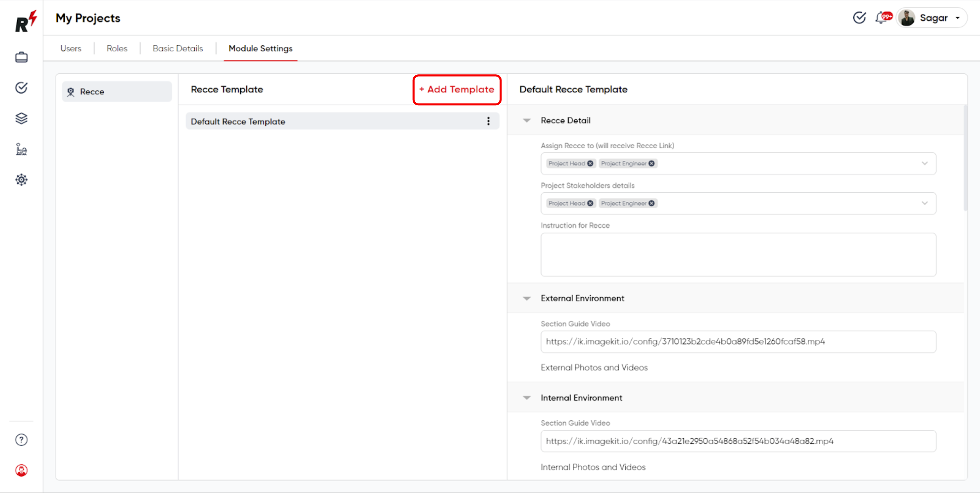
Task: Click into the Instruction for Recce text area
Action: click(x=738, y=254)
